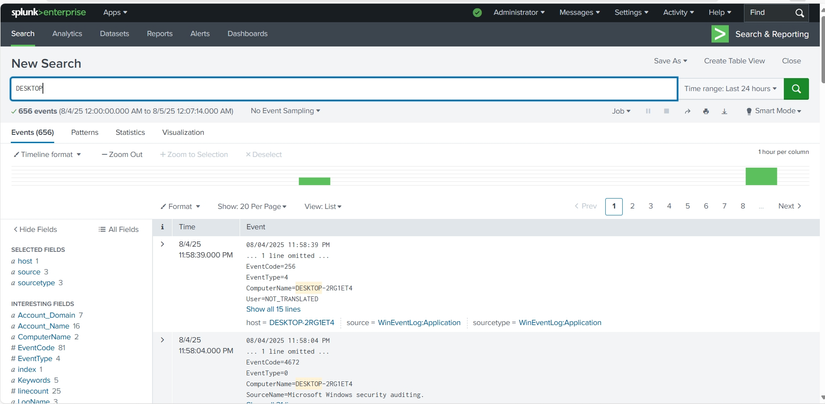Screen dimensions: 825x404
Task: Click the Splunk enterprise logo
Action: 48,13
